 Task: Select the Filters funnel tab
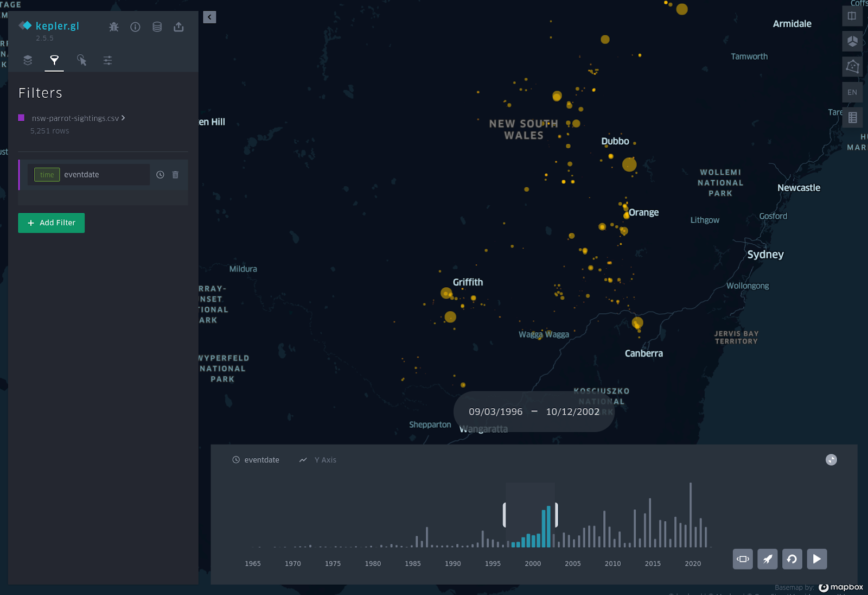[54, 60]
